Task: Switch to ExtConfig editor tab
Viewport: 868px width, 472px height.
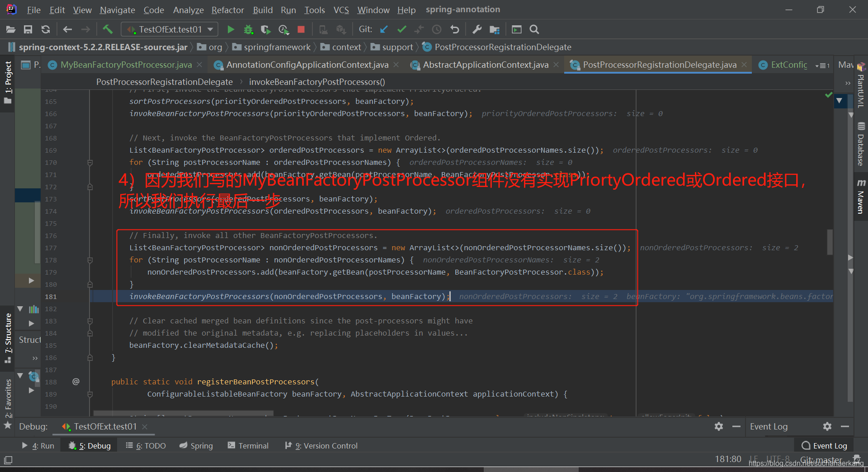Action: coord(783,65)
